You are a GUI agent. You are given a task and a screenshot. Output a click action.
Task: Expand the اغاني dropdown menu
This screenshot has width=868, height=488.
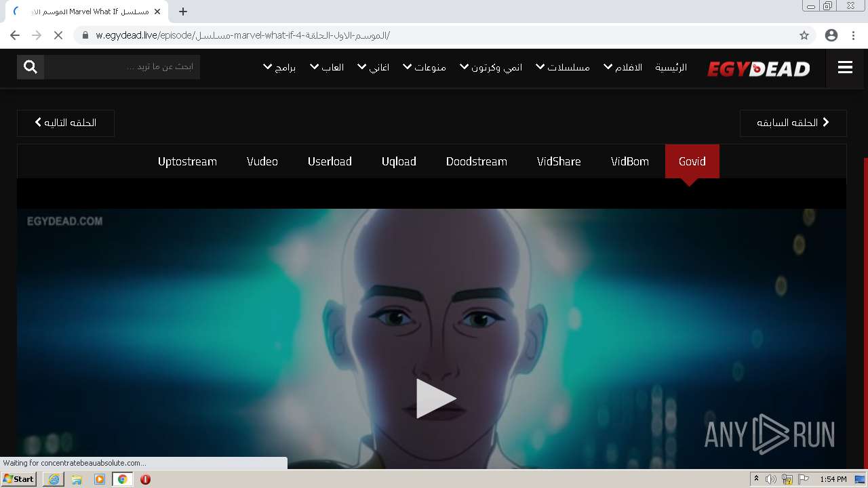point(373,67)
